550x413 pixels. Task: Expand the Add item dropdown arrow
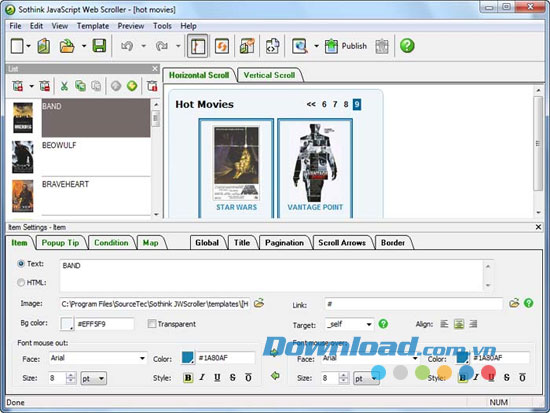pos(31,86)
